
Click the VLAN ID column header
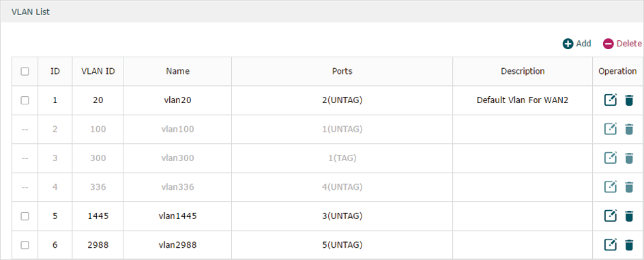98,71
